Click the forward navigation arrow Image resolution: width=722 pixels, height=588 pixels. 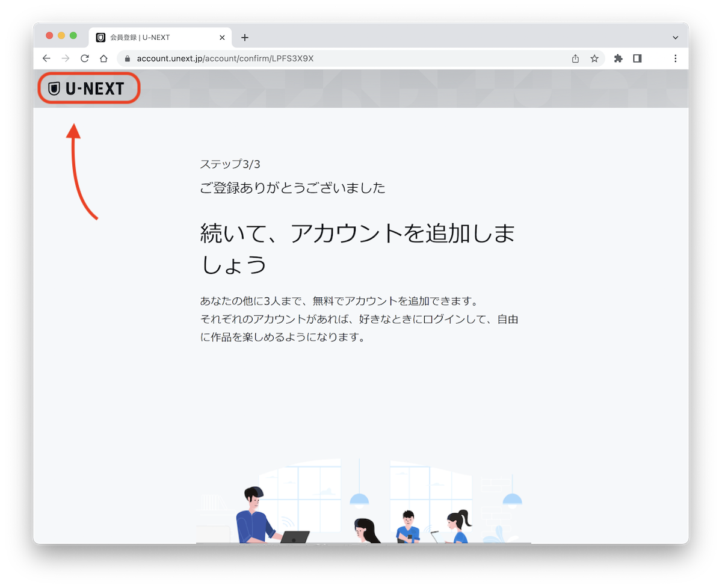pos(65,58)
